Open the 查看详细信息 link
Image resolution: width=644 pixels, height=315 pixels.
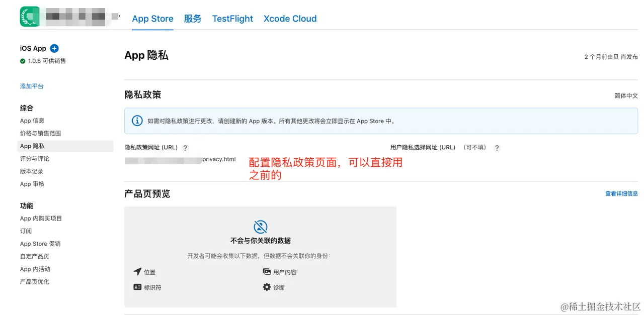pyautogui.click(x=621, y=193)
